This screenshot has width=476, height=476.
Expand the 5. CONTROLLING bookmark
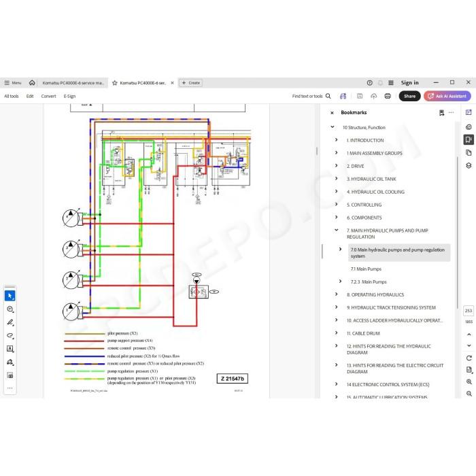pos(337,204)
